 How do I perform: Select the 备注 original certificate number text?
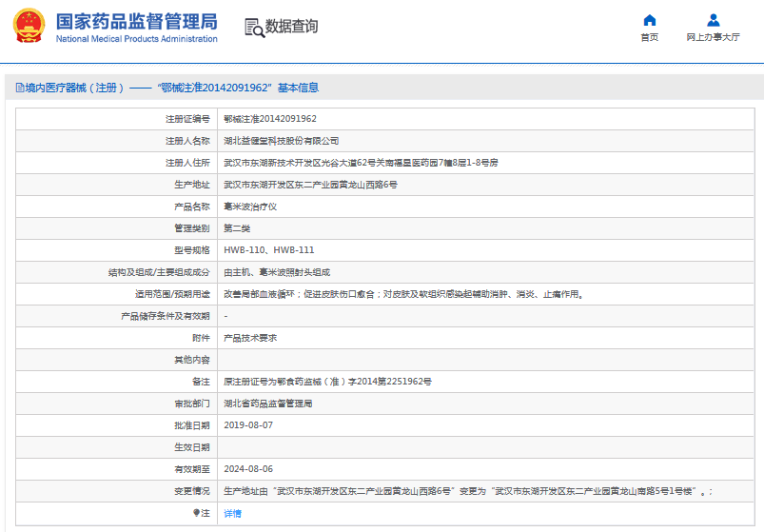click(327, 382)
